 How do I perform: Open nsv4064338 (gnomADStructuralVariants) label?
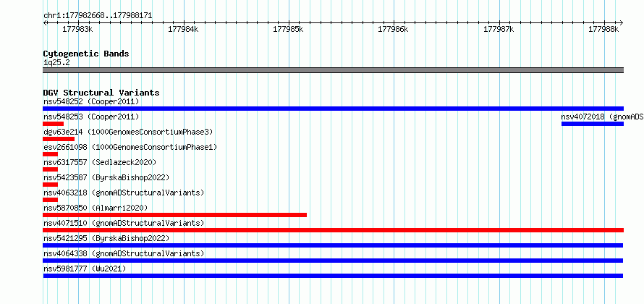pos(124,253)
